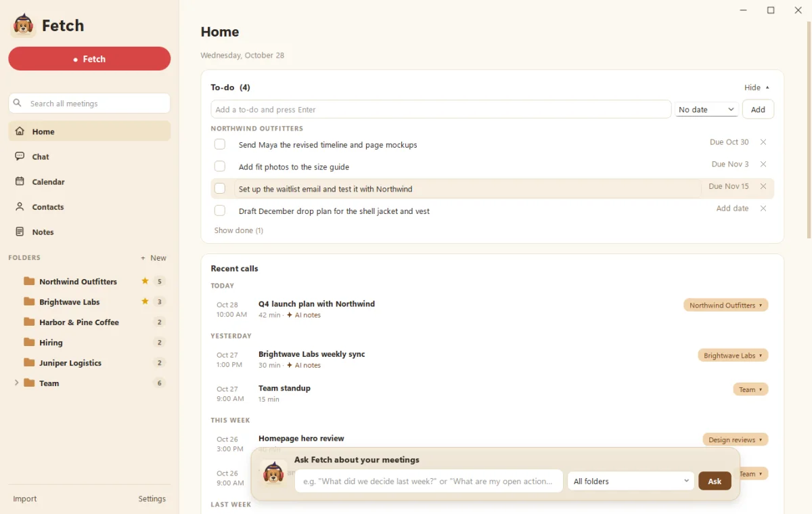Image resolution: width=812 pixels, height=514 pixels.
Task: Expand Show done (1) list
Action: pos(238,230)
